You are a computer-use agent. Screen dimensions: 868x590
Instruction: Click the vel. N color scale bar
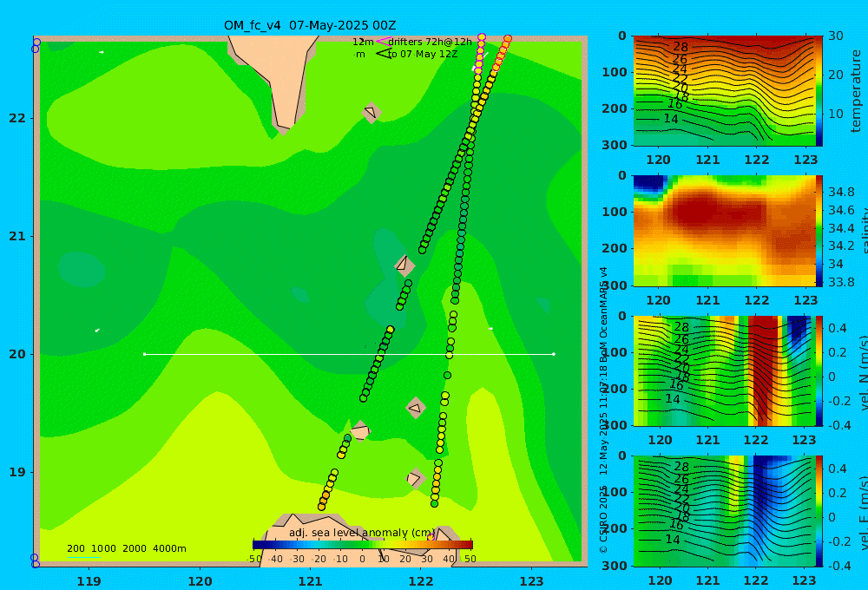[819, 370]
